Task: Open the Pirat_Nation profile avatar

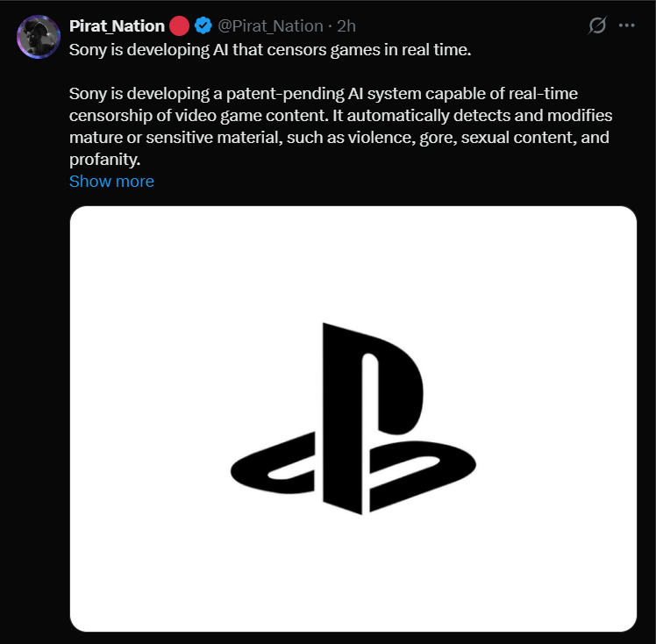Action: click(x=38, y=37)
